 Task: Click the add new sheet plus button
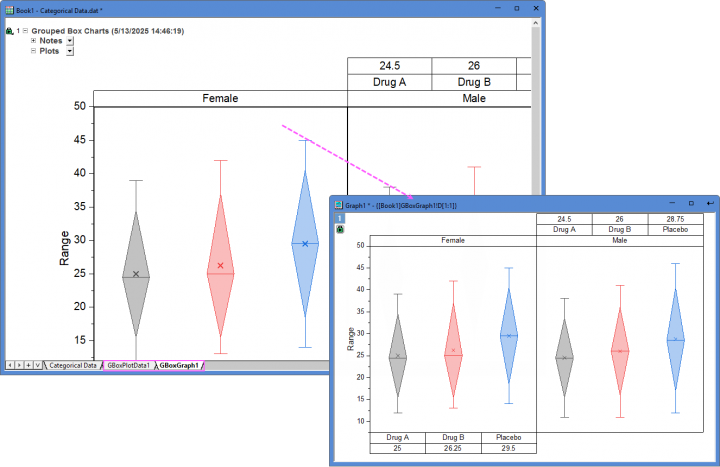click(x=28, y=366)
